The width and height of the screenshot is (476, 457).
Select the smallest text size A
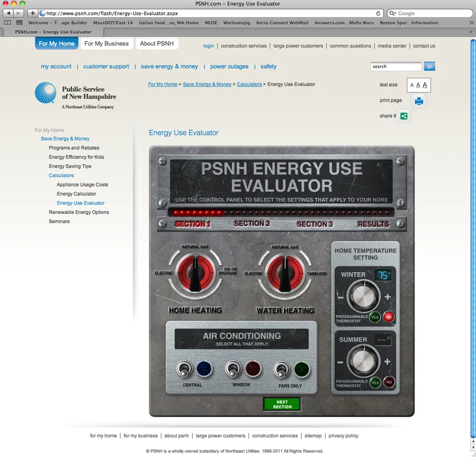click(412, 85)
